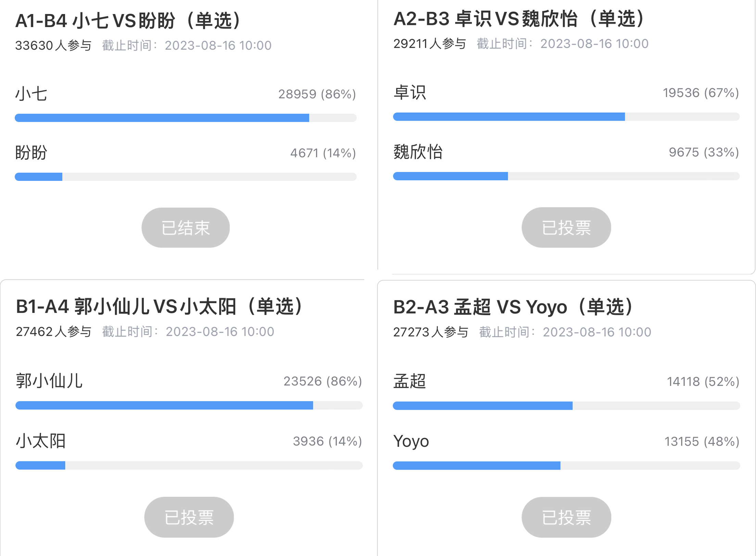Open the A1-B4 小七 VS 盼盼 poll title
Viewport: 756px width, 556px height.
(x=130, y=21)
